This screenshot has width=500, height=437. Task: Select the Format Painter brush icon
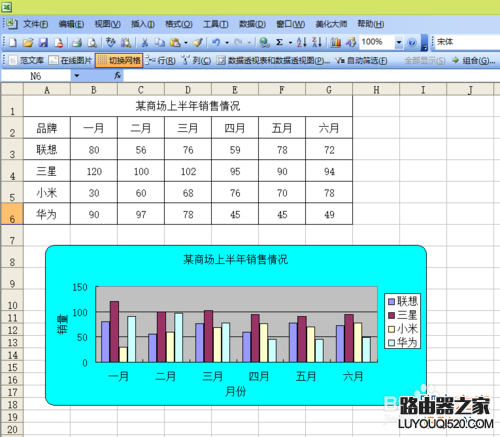point(198,42)
